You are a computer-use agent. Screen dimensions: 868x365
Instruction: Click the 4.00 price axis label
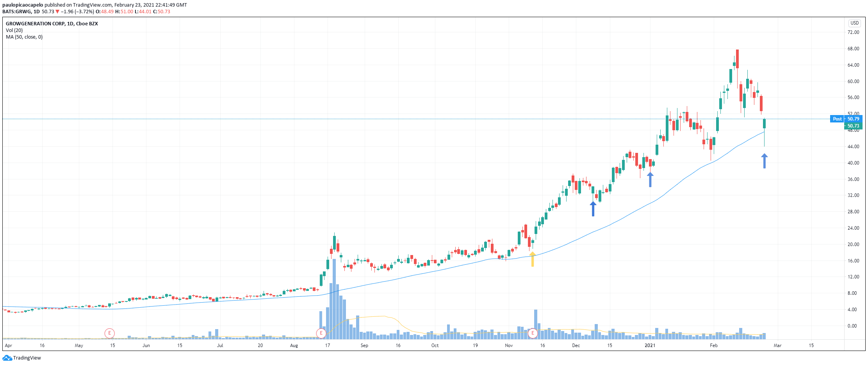852,310
